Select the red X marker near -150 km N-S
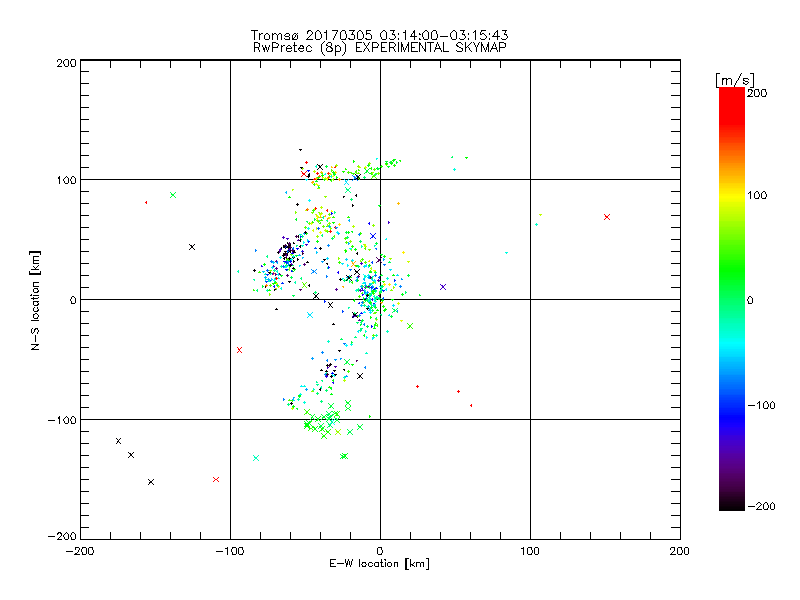 point(216,479)
